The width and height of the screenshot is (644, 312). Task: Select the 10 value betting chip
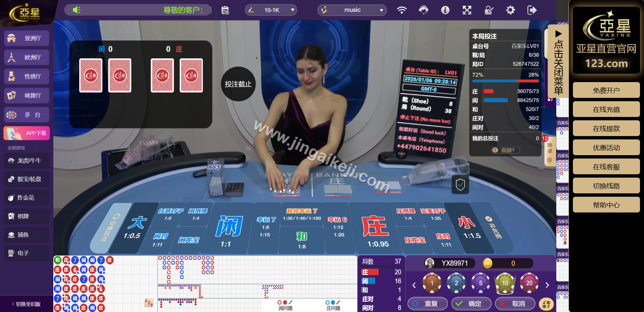(505, 283)
